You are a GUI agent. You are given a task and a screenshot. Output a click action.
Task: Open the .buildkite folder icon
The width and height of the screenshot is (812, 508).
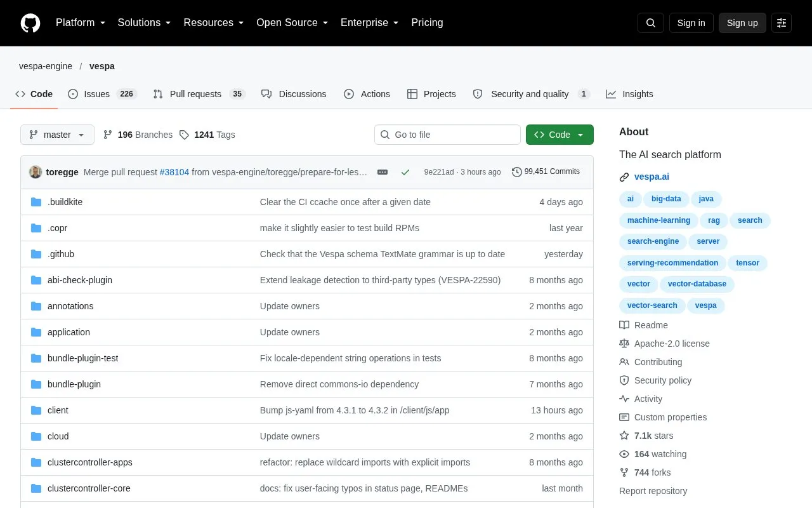tap(36, 202)
